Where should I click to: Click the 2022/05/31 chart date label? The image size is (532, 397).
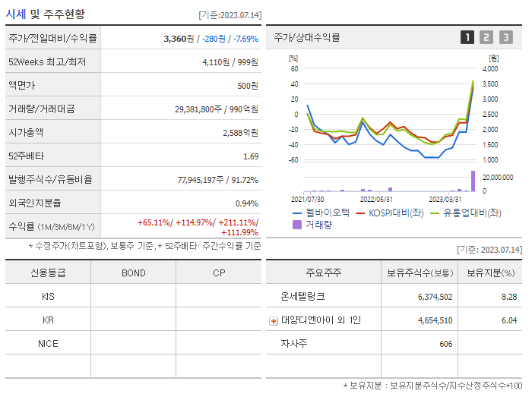(376, 199)
